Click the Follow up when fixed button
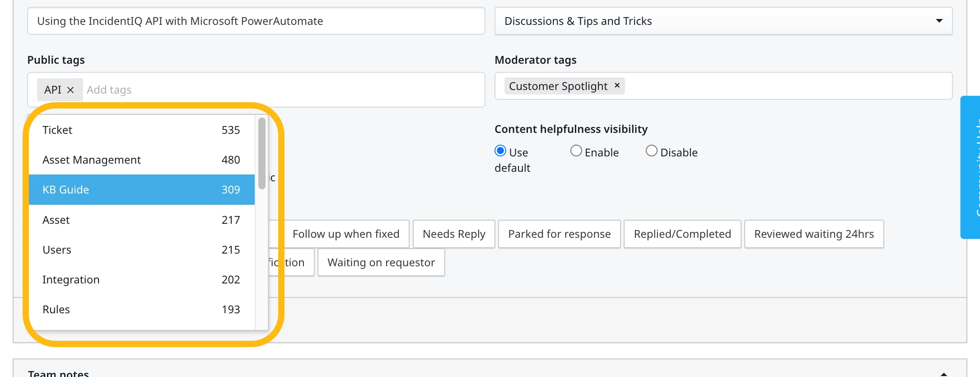The image size is (980, 377). click(x=346, y=234)
